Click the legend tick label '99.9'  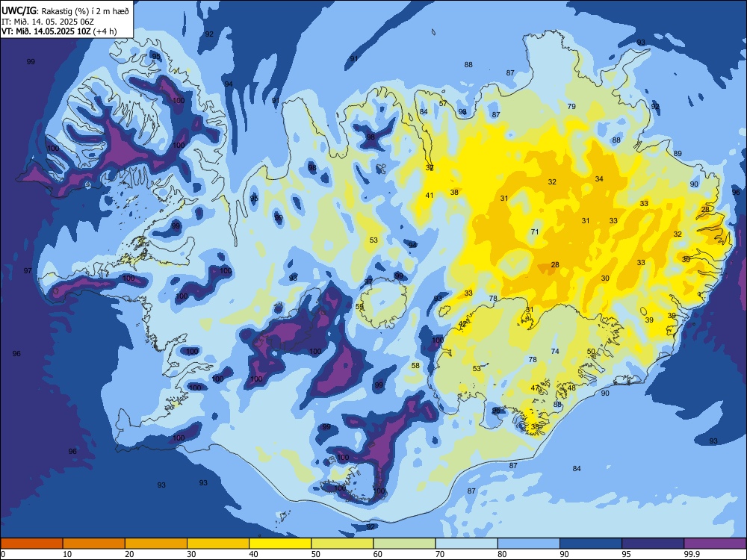point(692,554)
